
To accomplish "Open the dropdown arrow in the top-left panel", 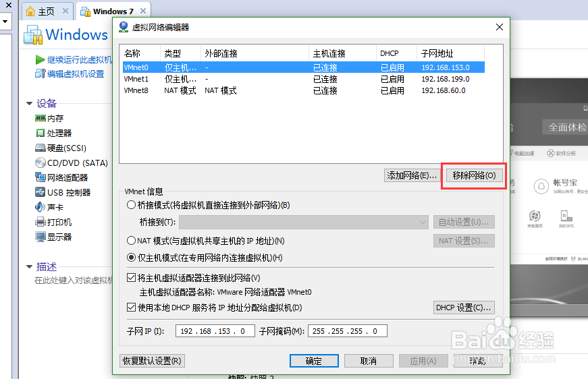I will (x=5, y=22).
